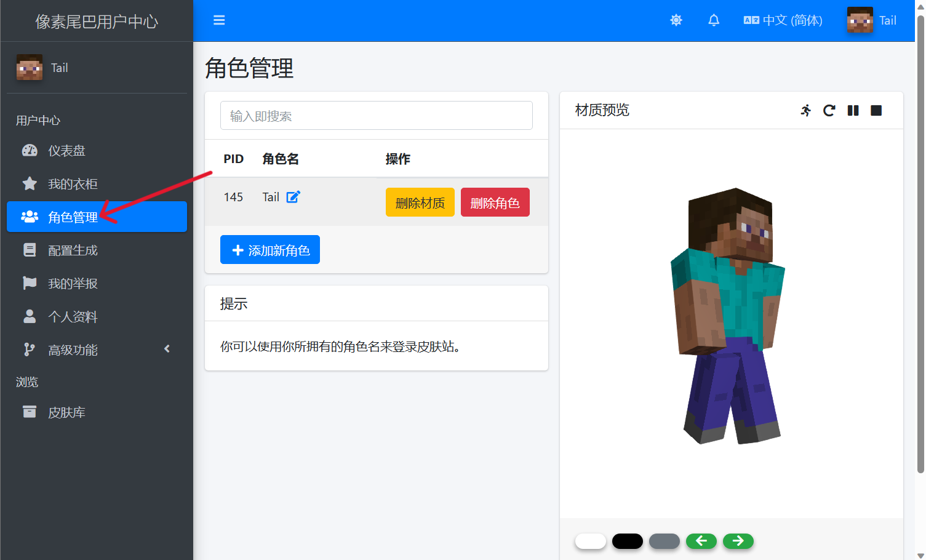
Task: Open the 中文 (简体) language dropdown
Action: [783, 20]
